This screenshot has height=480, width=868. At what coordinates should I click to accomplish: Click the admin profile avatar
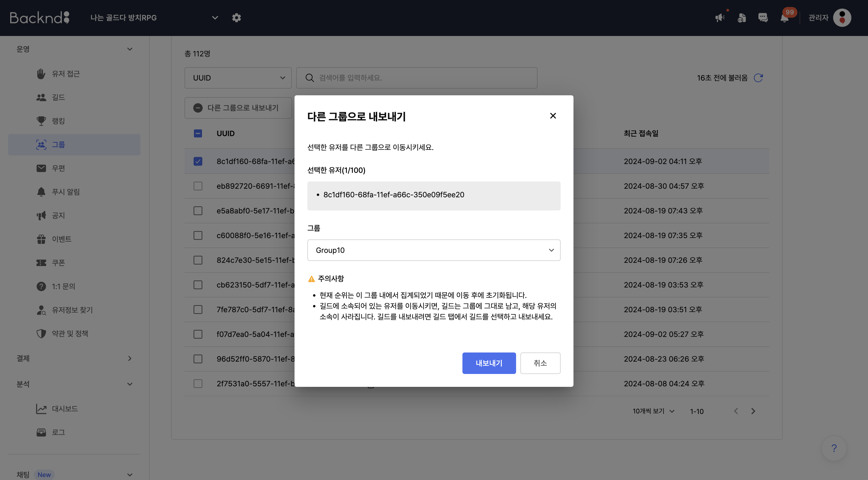coord(842,17)
